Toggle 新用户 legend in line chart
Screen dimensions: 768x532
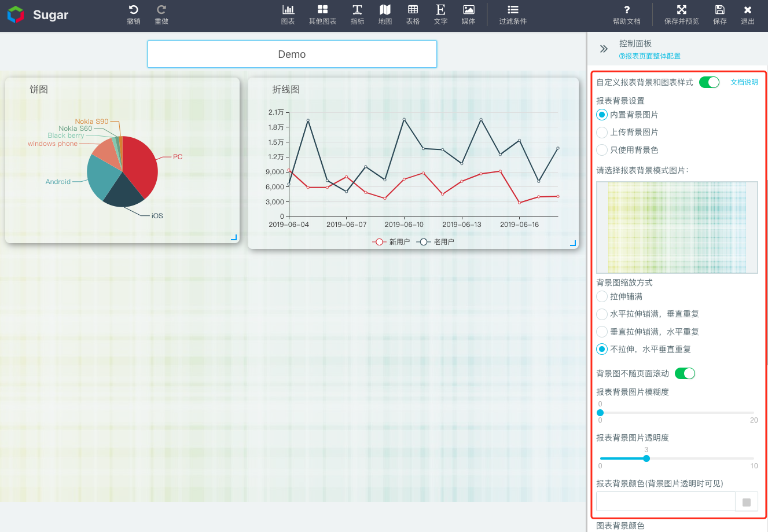coord(391,242)
